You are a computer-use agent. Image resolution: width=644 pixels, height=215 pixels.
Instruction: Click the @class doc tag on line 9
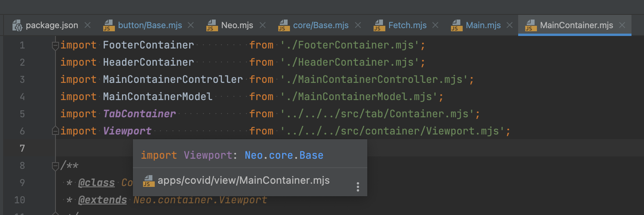pyautogui.click(x=97, y=183)
